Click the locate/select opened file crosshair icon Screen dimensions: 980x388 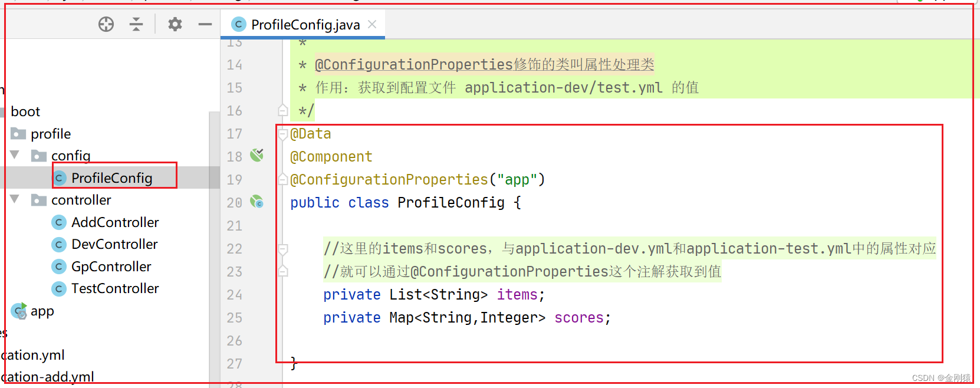click(x=106, y=24)
